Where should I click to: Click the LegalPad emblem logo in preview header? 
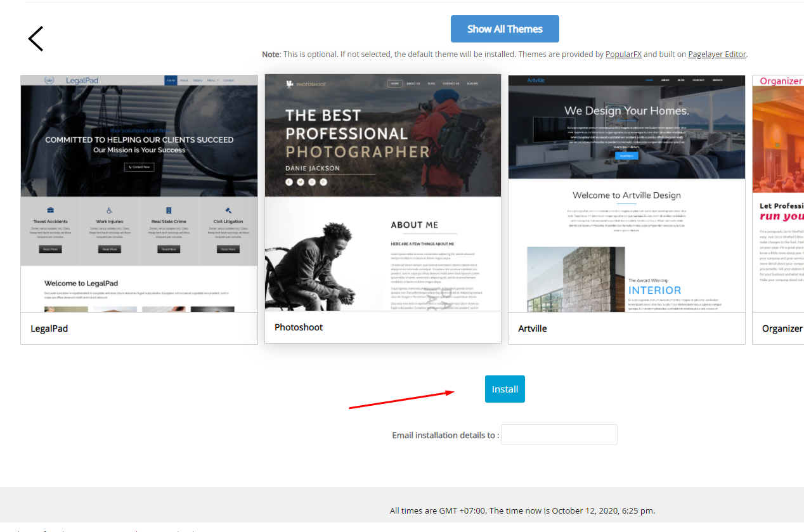49,81
